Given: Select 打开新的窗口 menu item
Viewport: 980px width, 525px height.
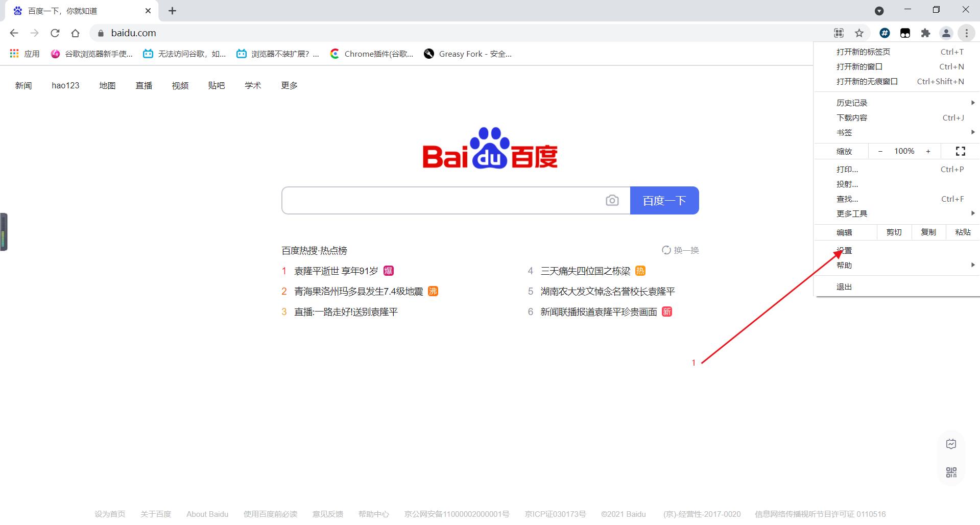Looking at the screenshot, I should (x=897, y=66).
